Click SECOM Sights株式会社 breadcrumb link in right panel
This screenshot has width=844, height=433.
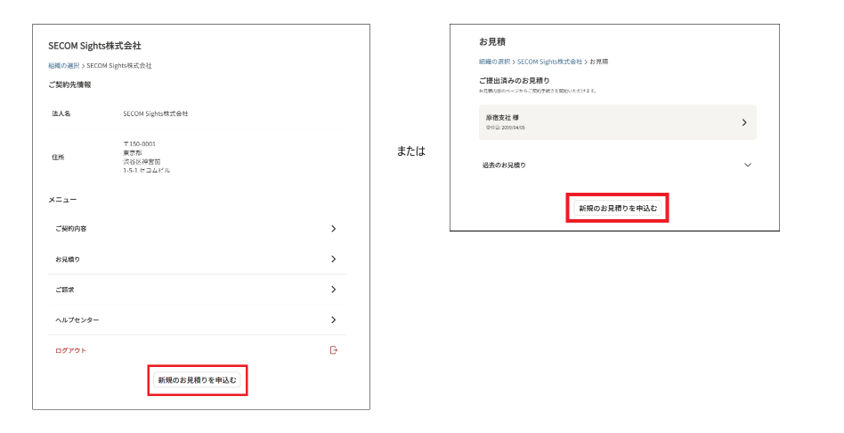tap(550, 62)
